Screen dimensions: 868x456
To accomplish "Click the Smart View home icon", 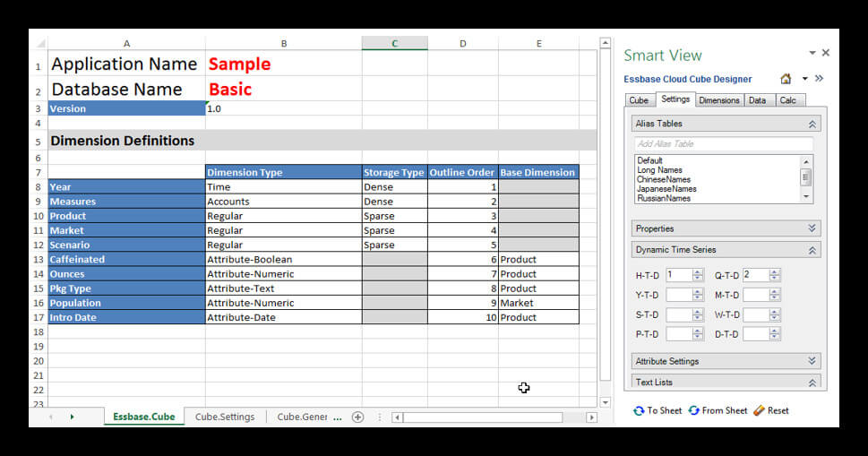I will click(x=786, y=79).
